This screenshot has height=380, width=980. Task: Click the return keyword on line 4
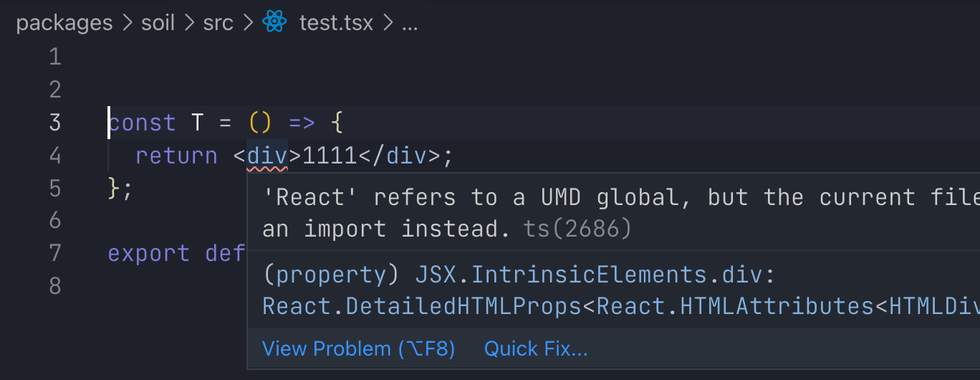[176, 156]
